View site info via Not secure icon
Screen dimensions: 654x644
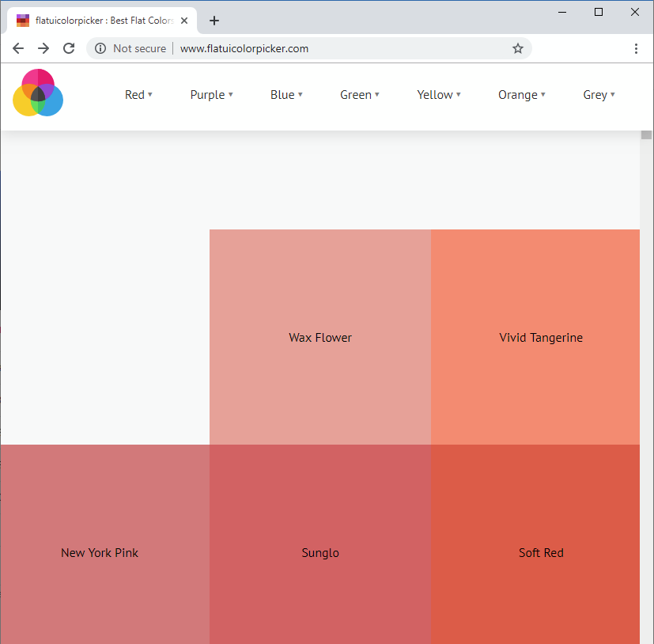[x=100, y=48]
